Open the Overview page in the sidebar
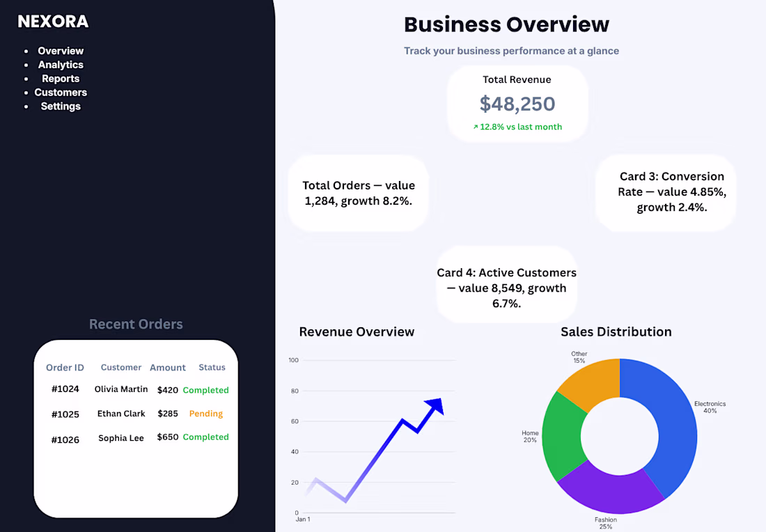 tap(61, 51)
